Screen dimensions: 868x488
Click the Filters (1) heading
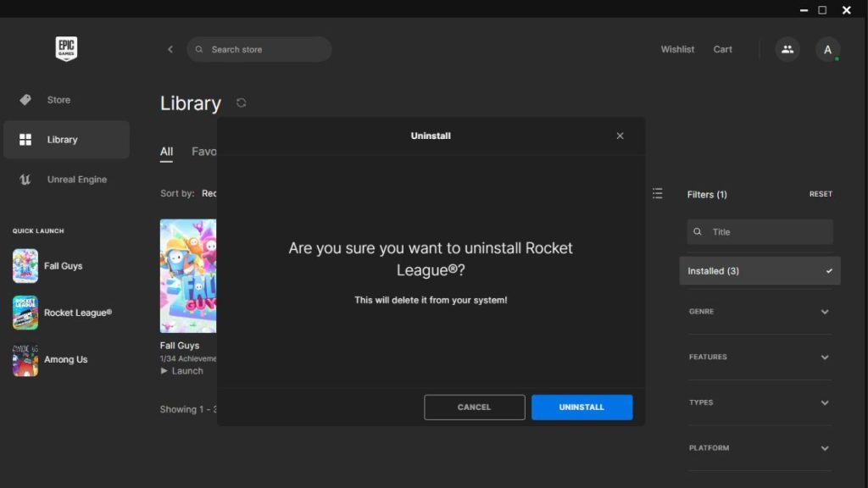coord(707,194)
